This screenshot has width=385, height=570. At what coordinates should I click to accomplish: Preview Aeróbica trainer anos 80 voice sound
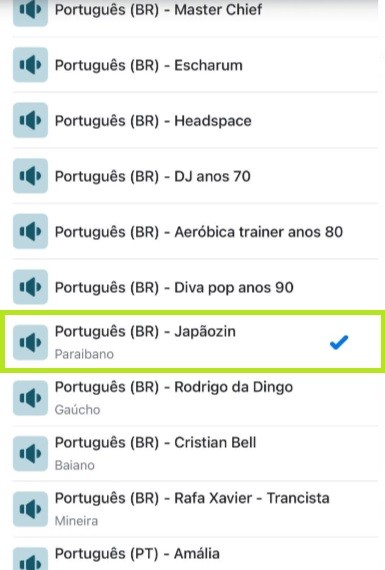30,231
